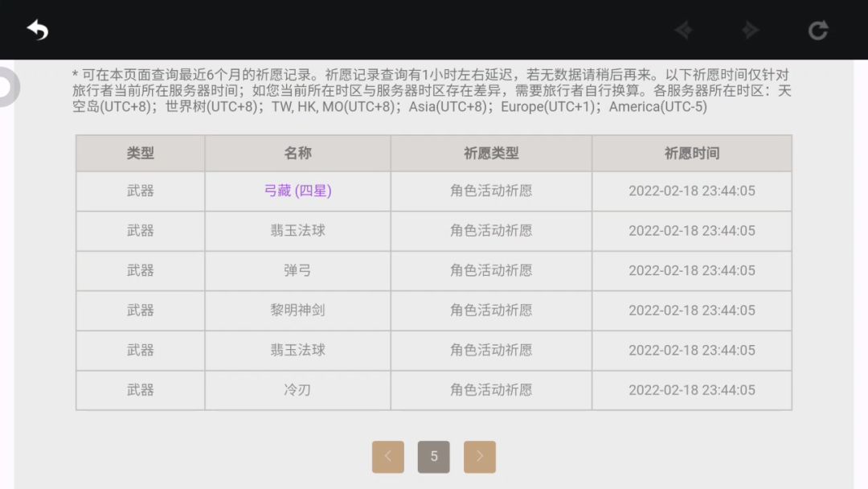Viewport: 868px width, 489px height.
Task: Click the right-pointing navigation star icon
Action: [x=750, y=30]
